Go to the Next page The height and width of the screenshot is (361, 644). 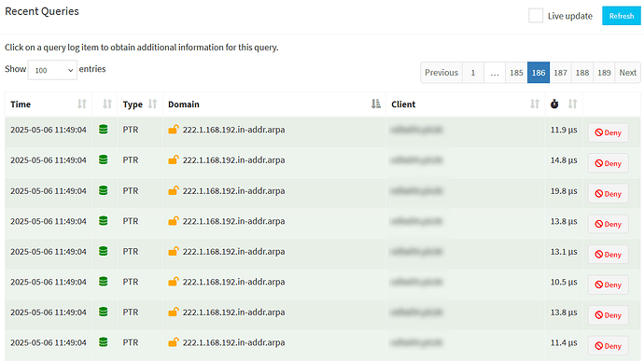tap(627, 73)
